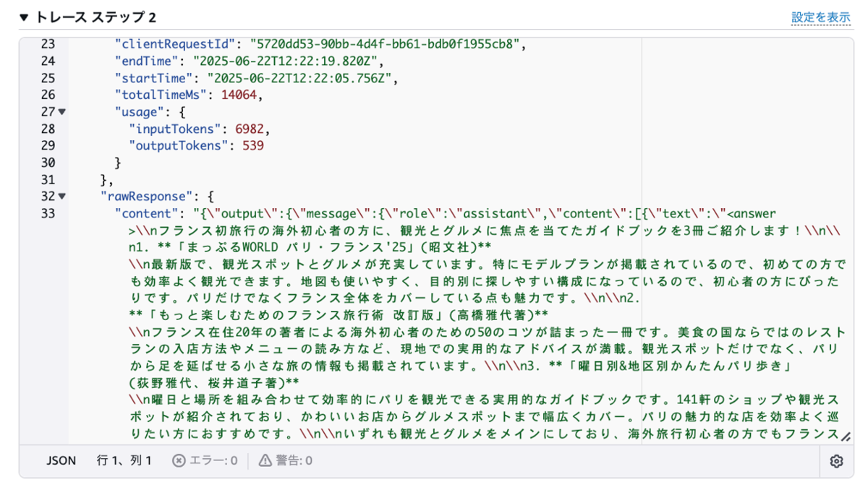
Task: Click line number 24 in gutter
Action: point(48,61)
